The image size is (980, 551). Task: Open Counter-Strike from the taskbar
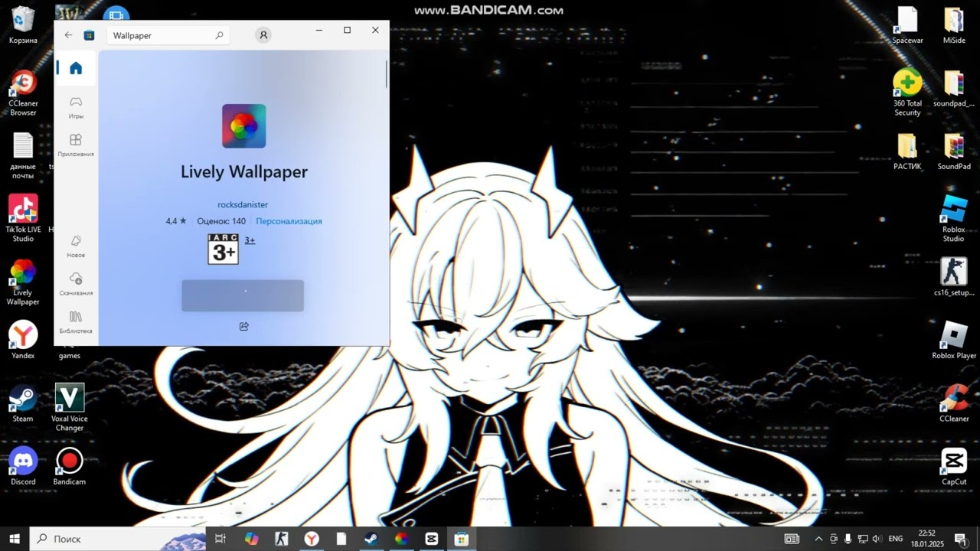282,539
